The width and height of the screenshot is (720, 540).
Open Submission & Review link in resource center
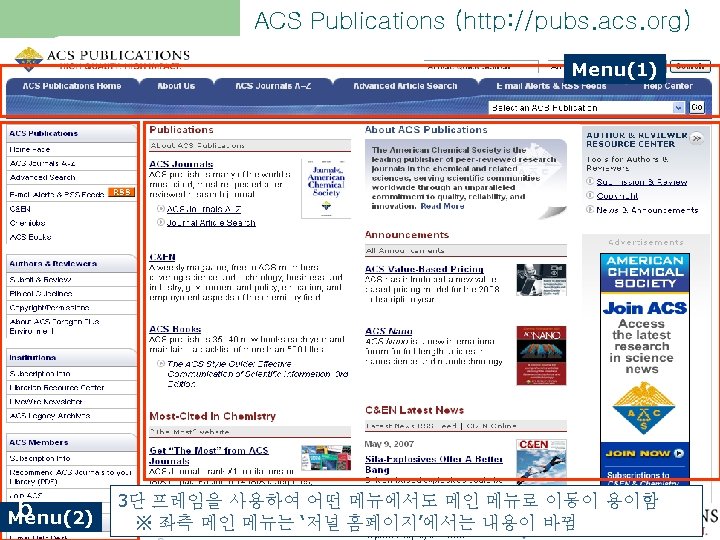point(641,182)
